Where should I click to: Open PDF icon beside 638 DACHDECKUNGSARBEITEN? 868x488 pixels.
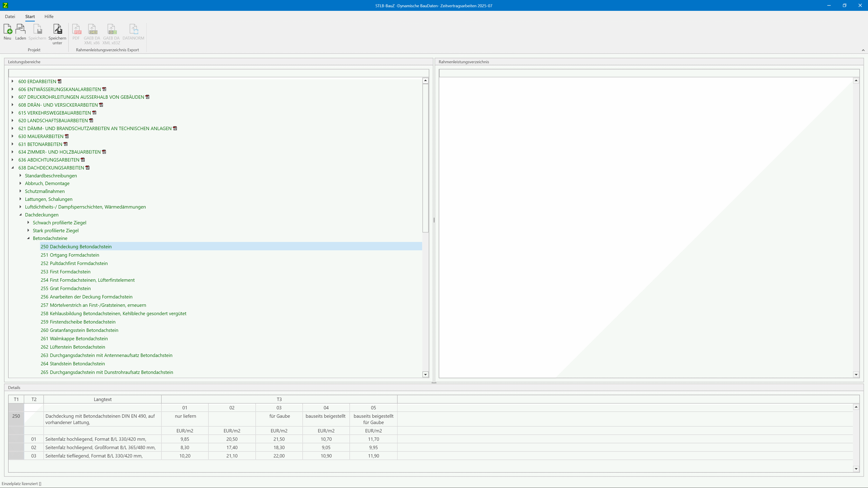[88, 168]
